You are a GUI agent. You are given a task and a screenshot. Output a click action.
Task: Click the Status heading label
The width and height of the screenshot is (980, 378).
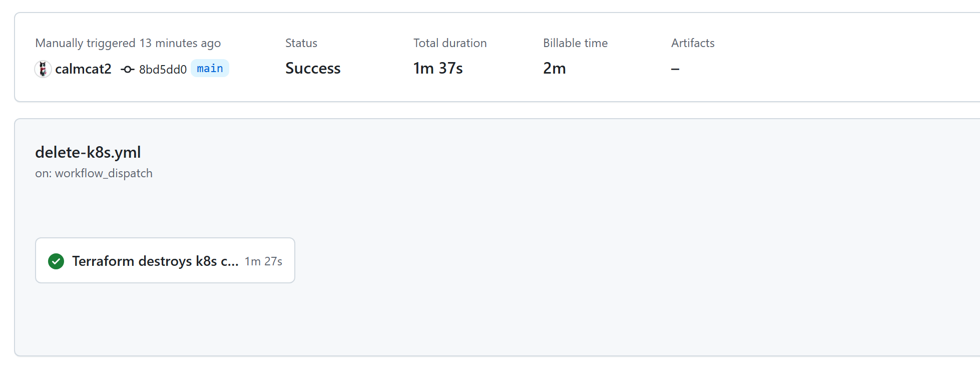(301, 43)
